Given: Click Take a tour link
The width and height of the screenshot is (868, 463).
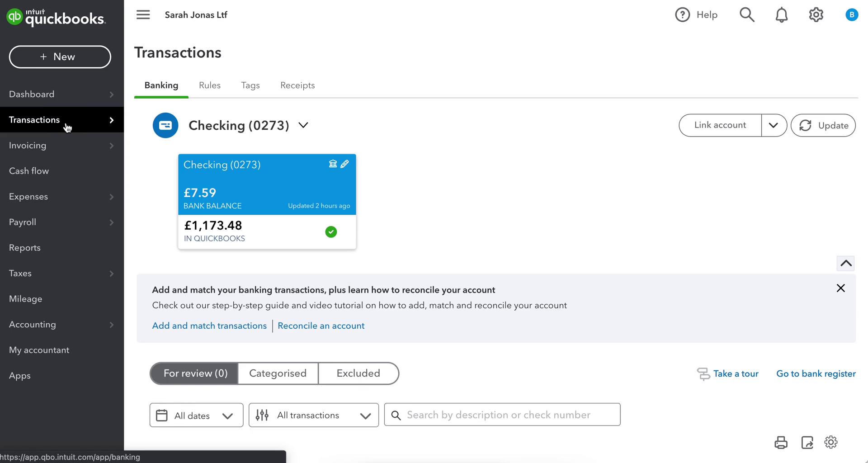Looking at the screenshot, I should coord(736,374).
